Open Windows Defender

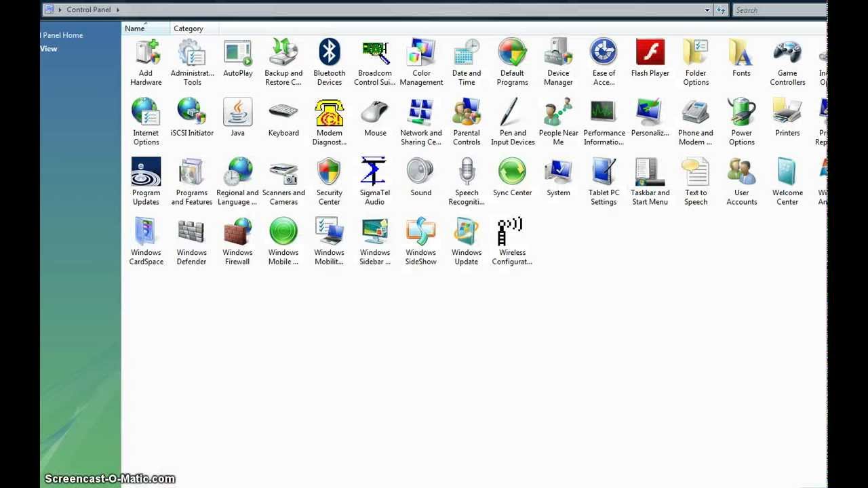(192, 241)
